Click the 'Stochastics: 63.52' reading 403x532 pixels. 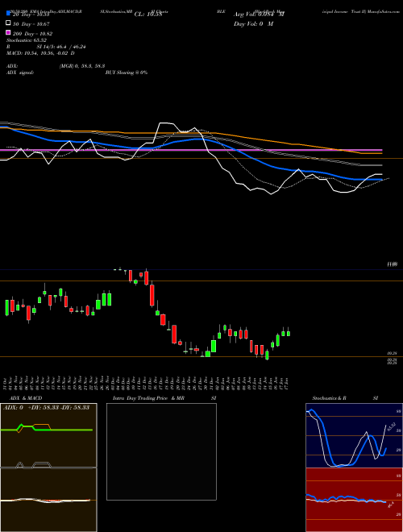(x=26, y=40)
